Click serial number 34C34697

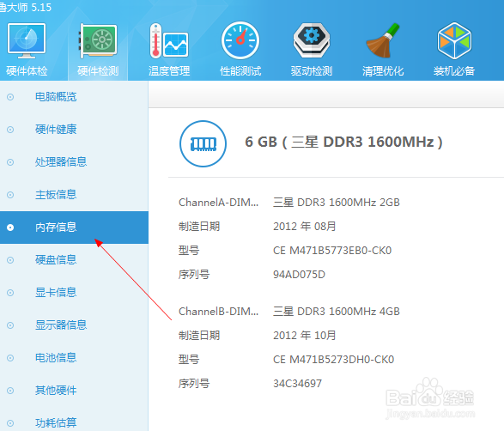297,384
